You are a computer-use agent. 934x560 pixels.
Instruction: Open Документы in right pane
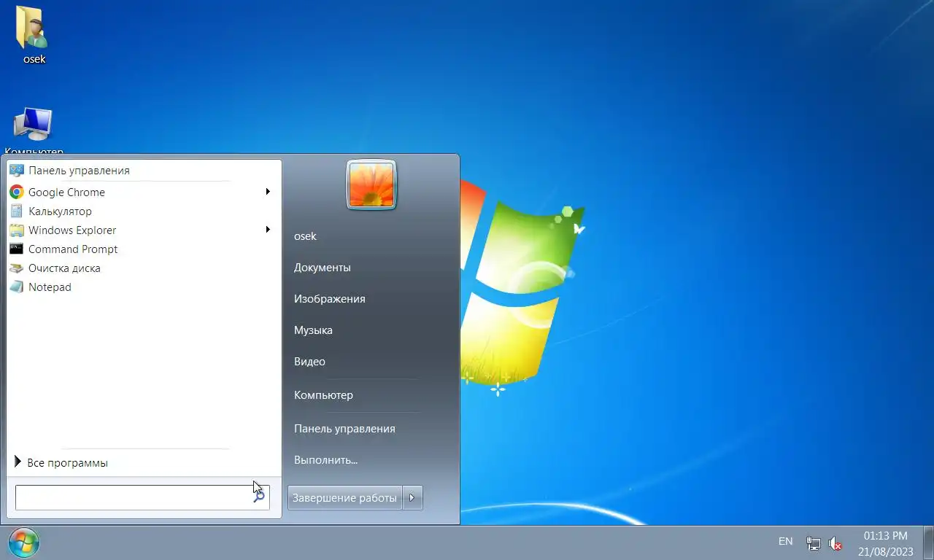pyautogui.click(x=323, y=268)
